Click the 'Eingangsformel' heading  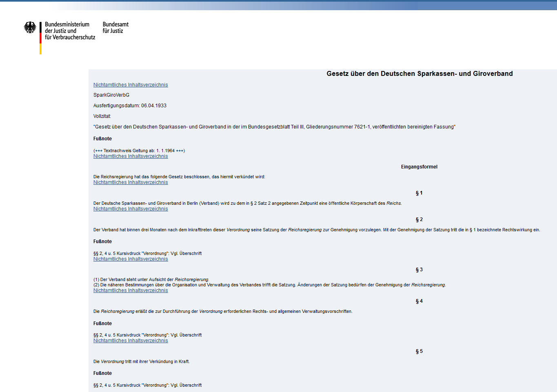pyautogui.click(x=419, y=167)
